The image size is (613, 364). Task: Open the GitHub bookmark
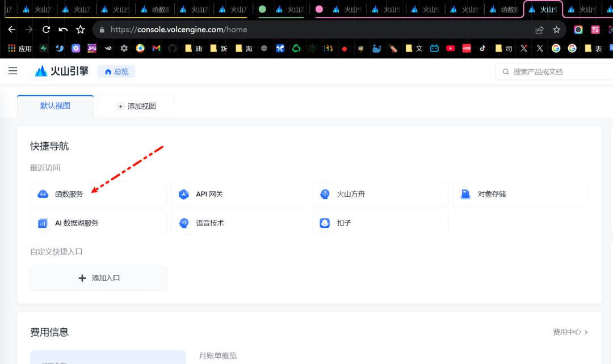(173, 48)
